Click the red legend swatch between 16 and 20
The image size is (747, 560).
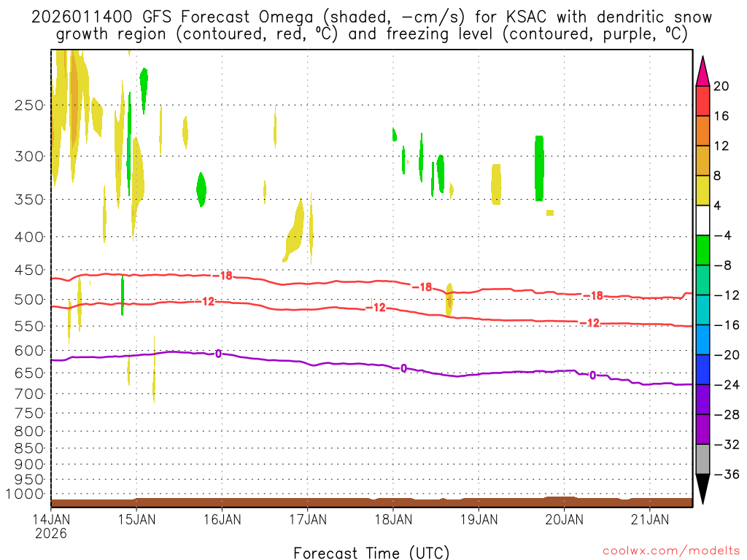click(x=703, y=101)
